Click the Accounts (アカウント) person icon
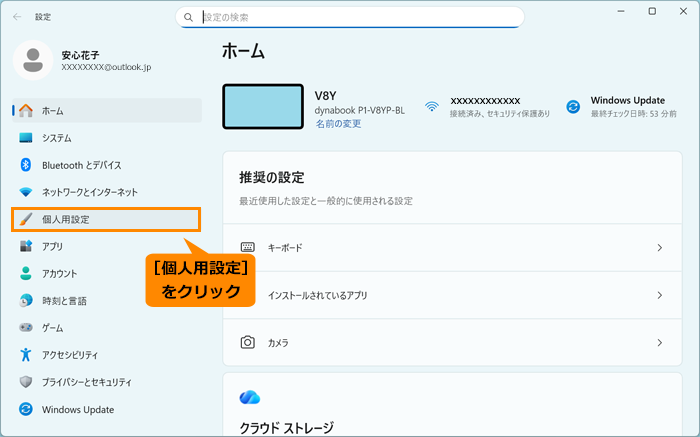 pyautogui.click(x=26, y=273)
